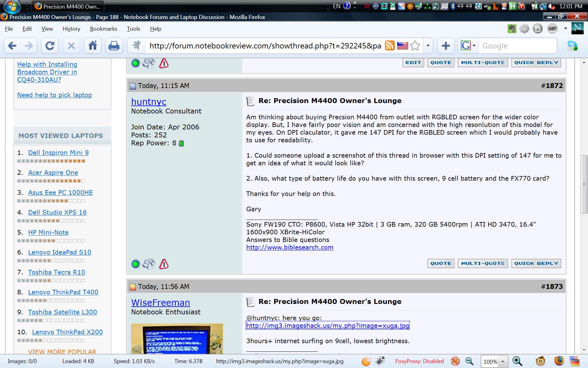588x368 pixels.
Task: Click QUOTE on huntnyc's post #1872
Action: (x=441, y=263)
